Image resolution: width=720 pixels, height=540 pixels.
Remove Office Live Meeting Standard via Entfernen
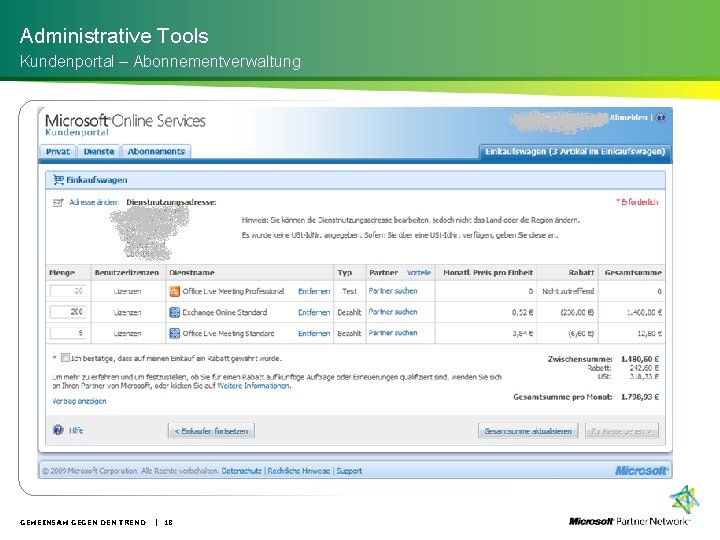coord(314,333)
